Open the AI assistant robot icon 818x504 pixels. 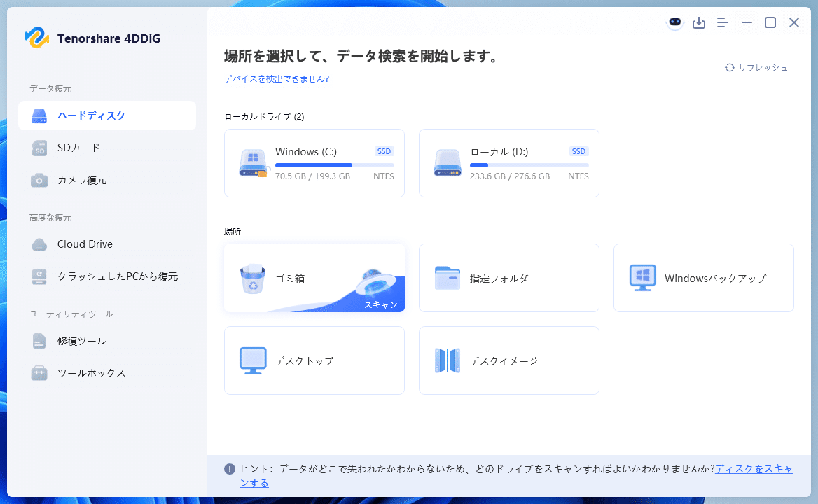pos(674,22)
